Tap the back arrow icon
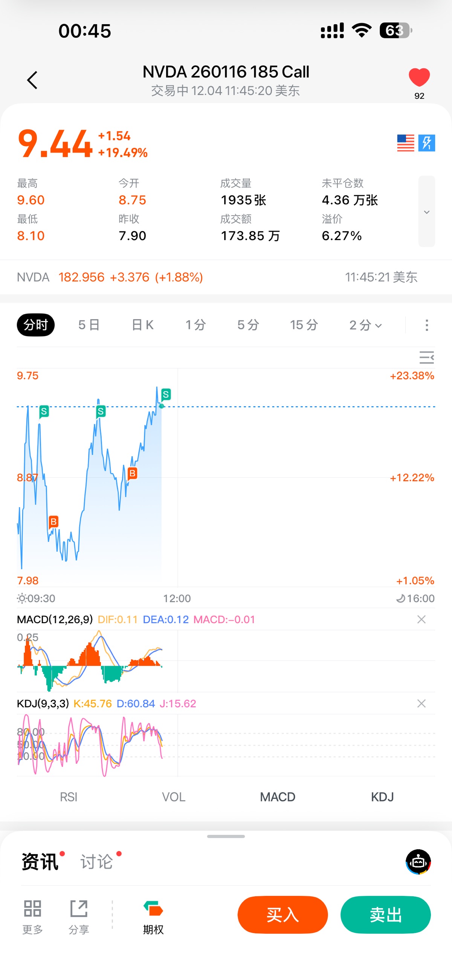452x980 pixels. click(32, 80)
